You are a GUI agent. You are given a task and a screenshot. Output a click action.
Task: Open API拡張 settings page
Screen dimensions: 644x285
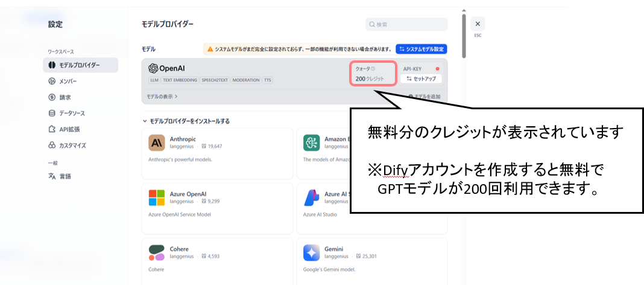tap(69, 129)
